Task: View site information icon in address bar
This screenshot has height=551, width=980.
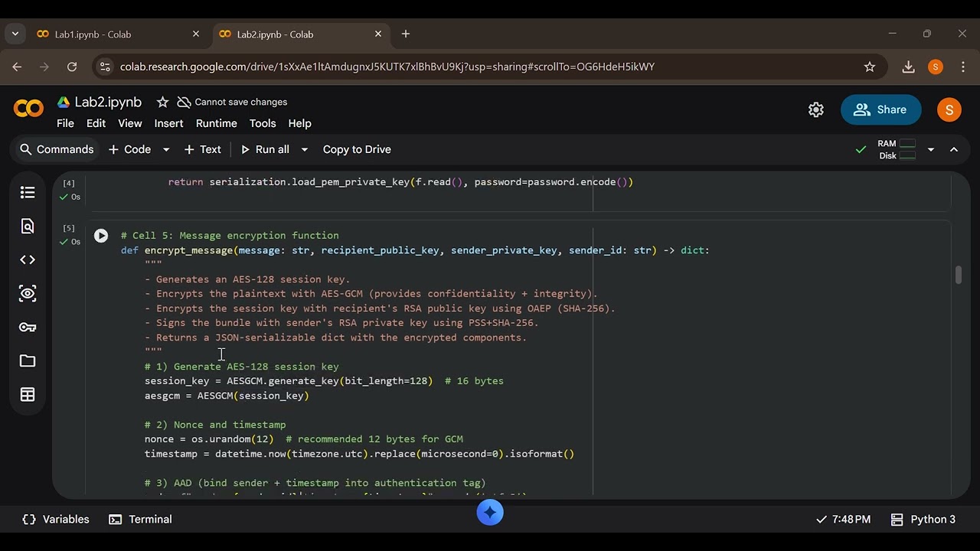Action: (x=105, y=67)
